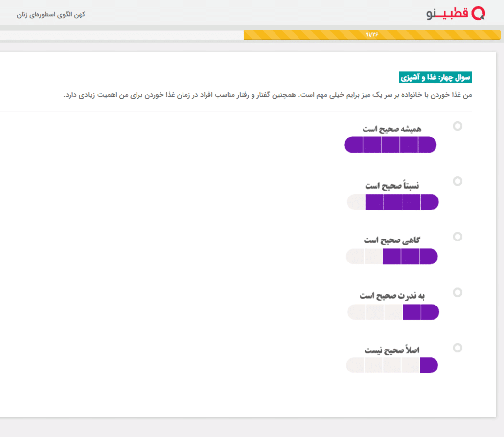
Task: Choose the گاهی صحیح است radio button
Action: coord(458,237)
